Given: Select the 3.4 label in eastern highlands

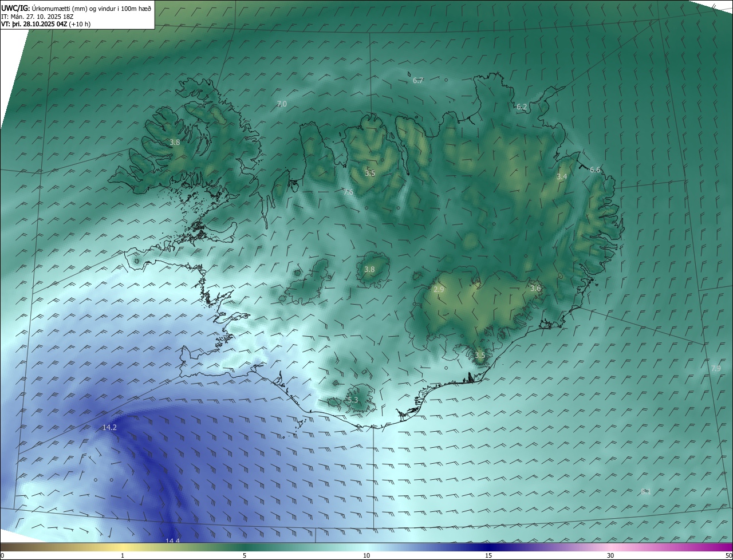Looking at the screenshot, I should (562, 177).
